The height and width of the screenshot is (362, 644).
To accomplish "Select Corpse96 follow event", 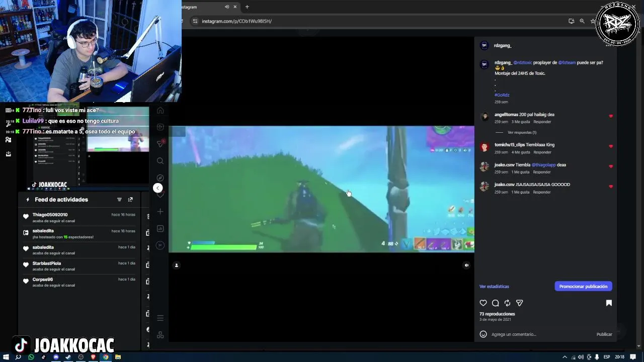I will pyautogui.click(x=79, y=282).
